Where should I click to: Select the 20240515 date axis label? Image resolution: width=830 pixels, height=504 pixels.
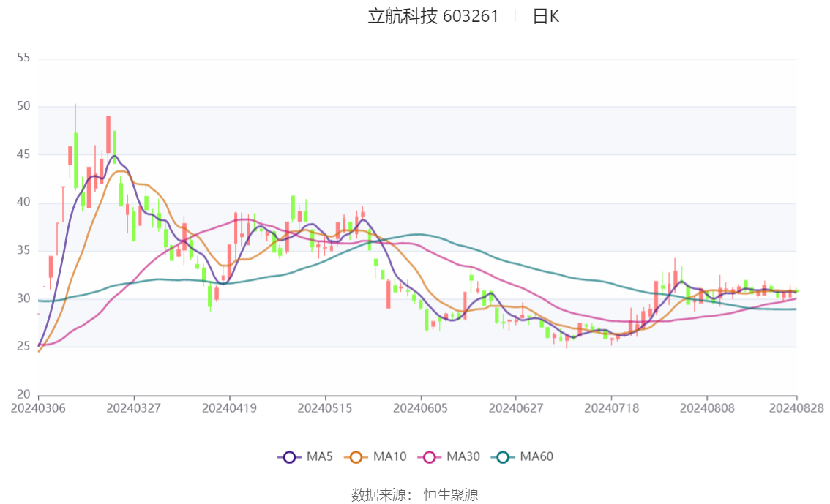pyautogui.click(x=324, y=408)
